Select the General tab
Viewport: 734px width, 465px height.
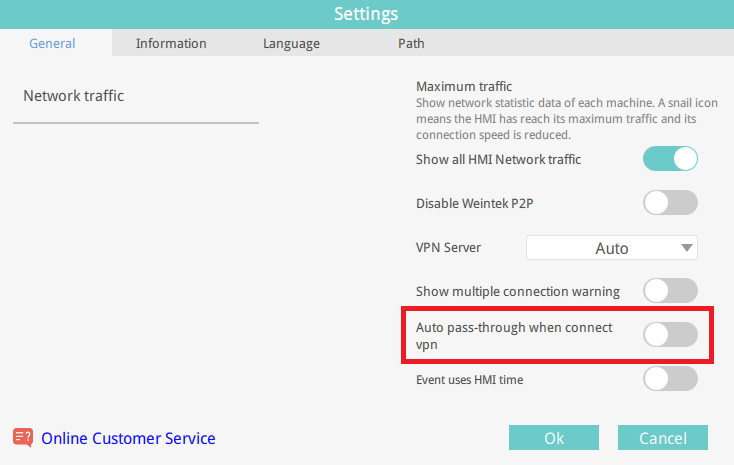[x=52, y=44]
